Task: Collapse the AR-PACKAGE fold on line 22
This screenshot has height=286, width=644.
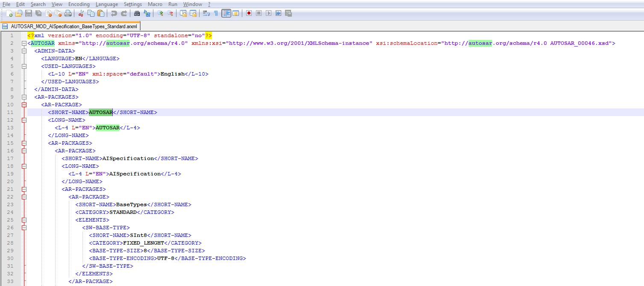Action: tap(24, 197)
